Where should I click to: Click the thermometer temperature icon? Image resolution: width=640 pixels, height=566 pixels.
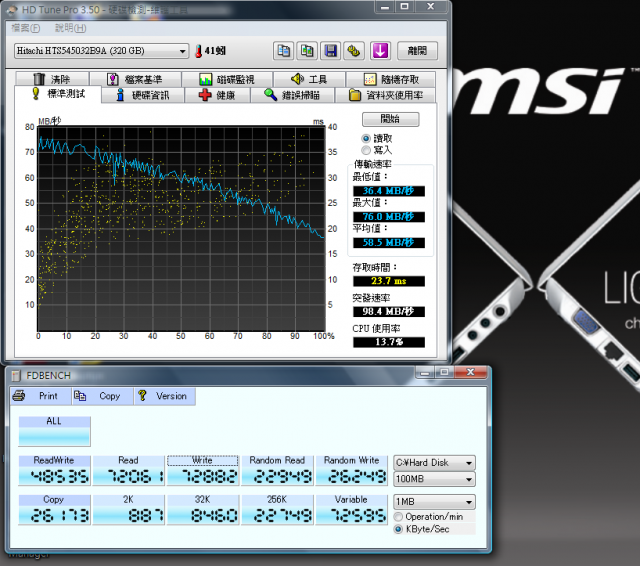tap(198, 51)
